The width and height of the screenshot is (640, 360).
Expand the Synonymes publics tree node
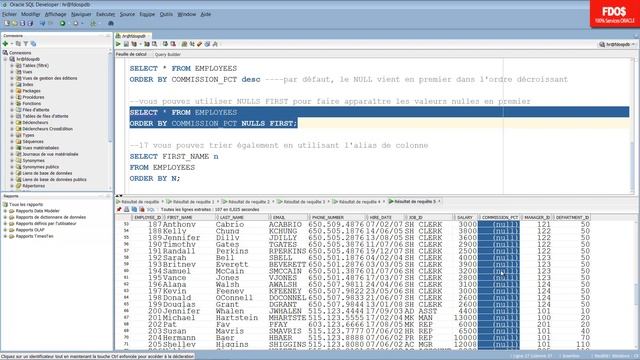[12, 167]
